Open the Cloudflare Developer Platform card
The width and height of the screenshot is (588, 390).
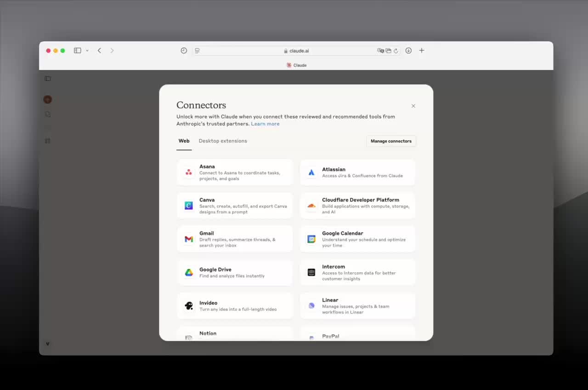point(358,206)
